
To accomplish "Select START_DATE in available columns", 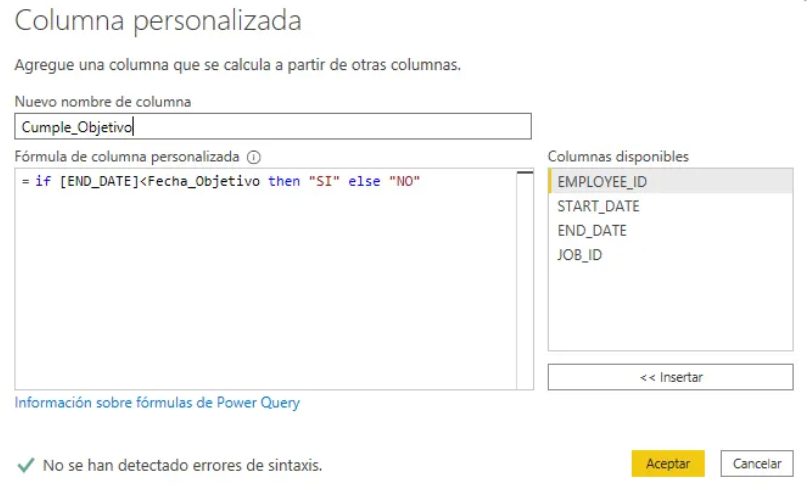I will pyautogui.click(x=598, y=206).
